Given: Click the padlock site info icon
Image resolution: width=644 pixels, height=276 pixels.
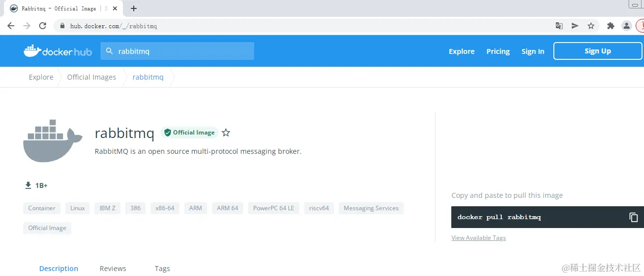Looking at the screenshot, I should [x=62, y=26].
